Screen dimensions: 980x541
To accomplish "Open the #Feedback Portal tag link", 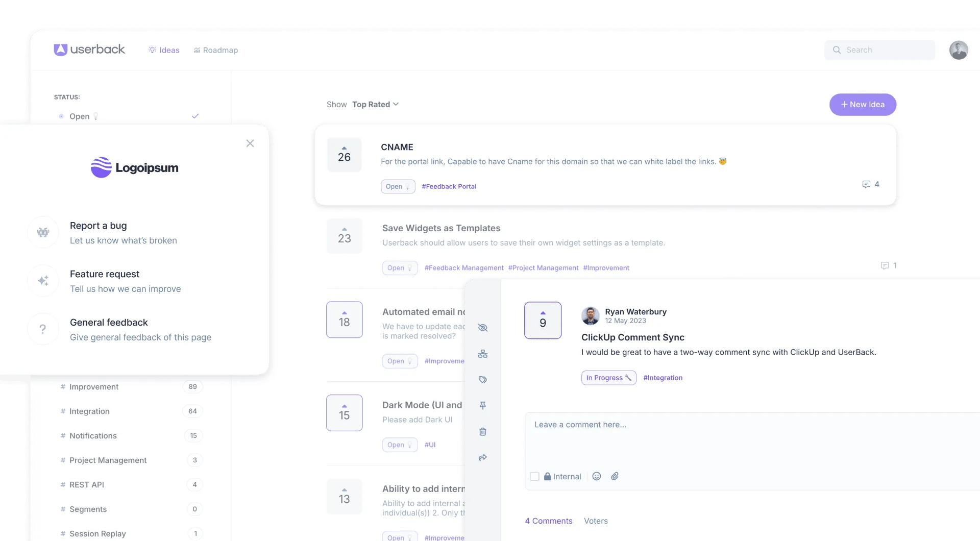I will coord(449,186).
